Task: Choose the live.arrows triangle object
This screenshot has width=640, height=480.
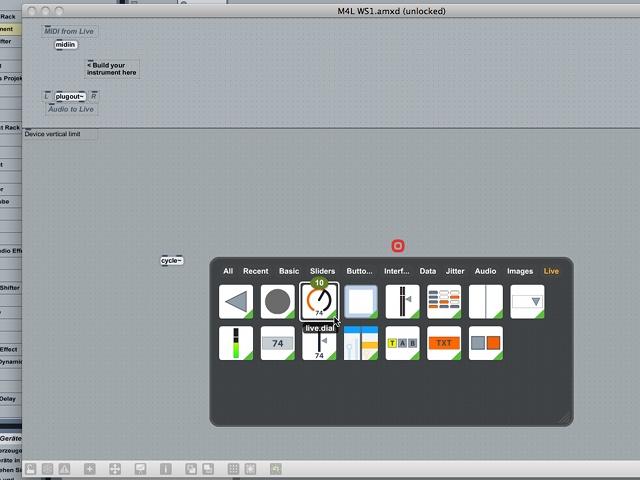Action: 236,302
